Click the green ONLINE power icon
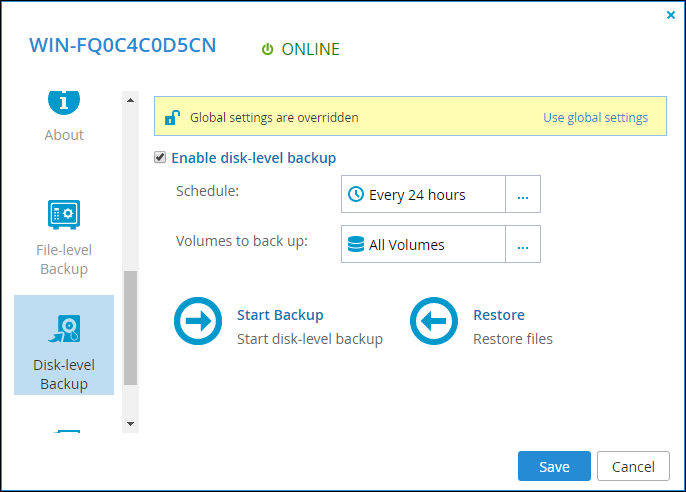 [267, 49]
